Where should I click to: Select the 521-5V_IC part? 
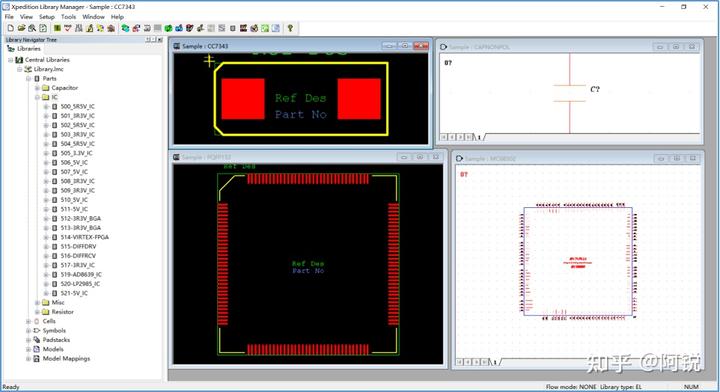point(74,293)
